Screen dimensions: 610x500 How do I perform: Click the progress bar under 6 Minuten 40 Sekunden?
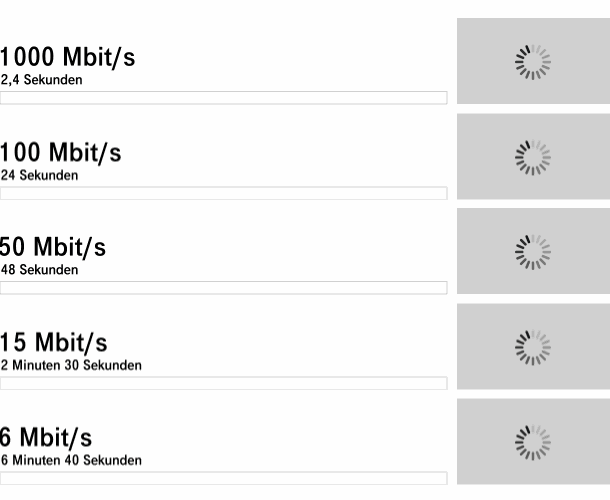[x=224, y=478]
